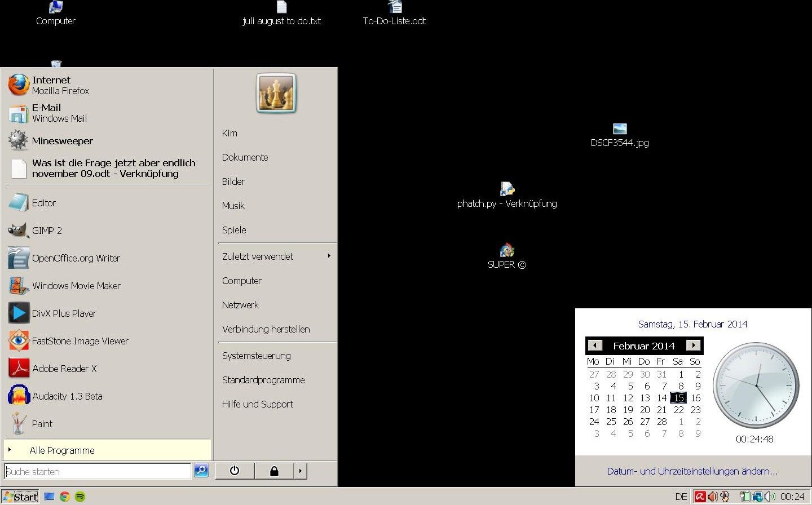Click the search magnifier button in the Start menu
Screen dimensions: 812x505
pos(201,471)
